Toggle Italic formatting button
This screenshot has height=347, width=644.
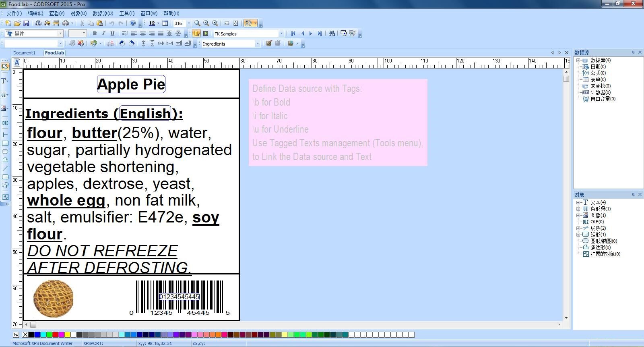tap(103, 33)
